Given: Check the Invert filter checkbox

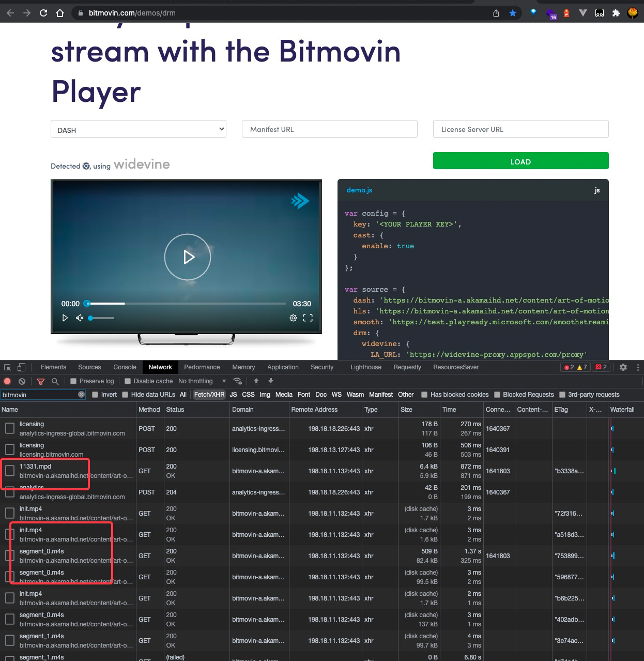Looking at the screenshot, I should 95,395.
